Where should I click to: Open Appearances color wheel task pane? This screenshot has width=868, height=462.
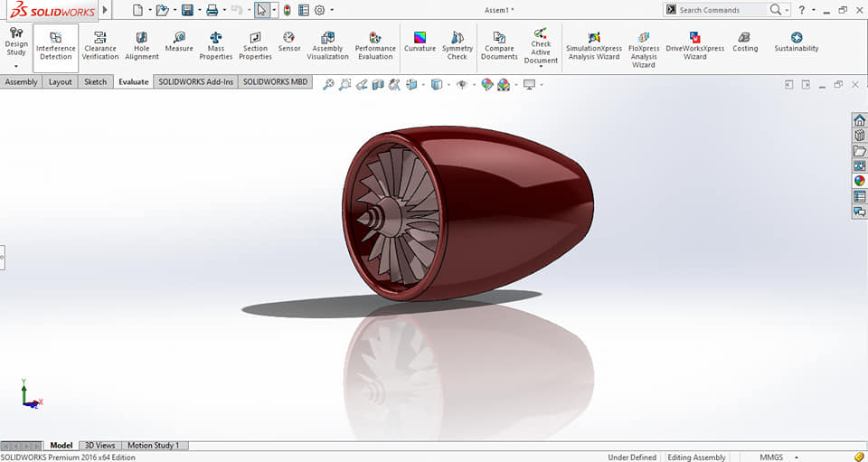pos(859,181)
